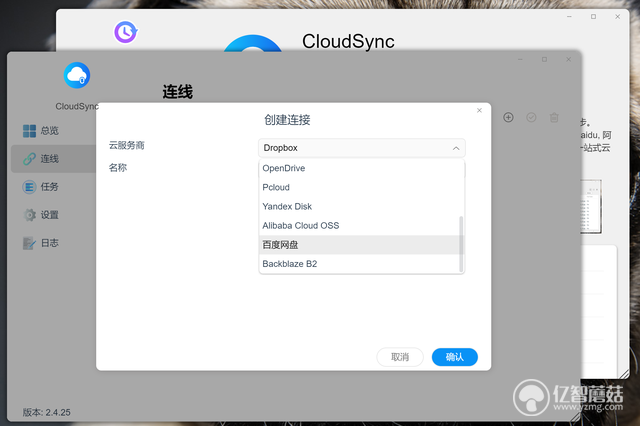Click the 云服务商 field label
The width and height of the screenshot is (640, 426).
tap(127, 145)
